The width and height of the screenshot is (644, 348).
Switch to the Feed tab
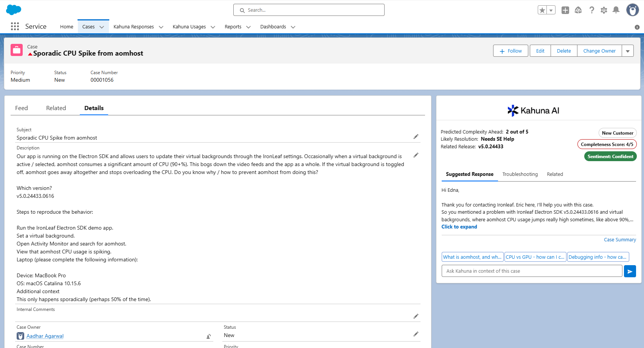(22, 108)
